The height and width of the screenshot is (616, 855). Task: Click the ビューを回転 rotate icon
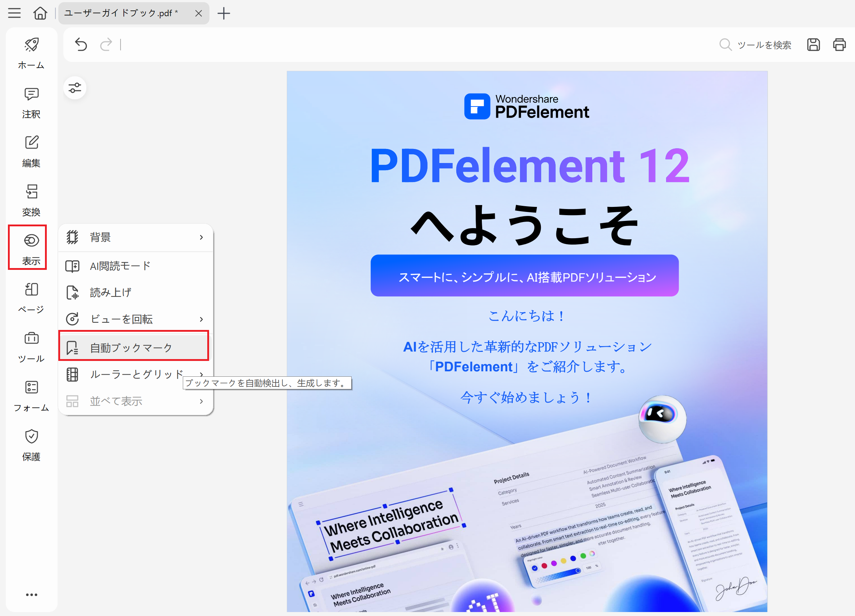(x=72, y=319)
